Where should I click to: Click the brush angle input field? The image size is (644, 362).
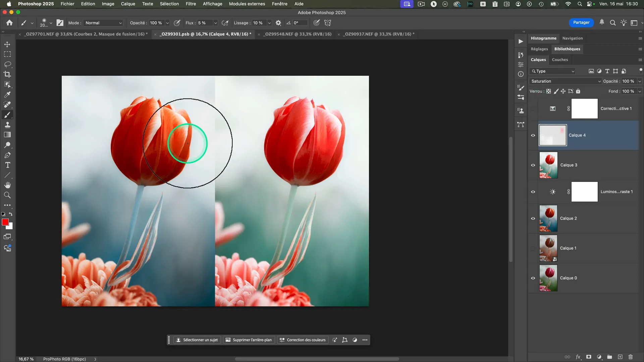point(300,23)
